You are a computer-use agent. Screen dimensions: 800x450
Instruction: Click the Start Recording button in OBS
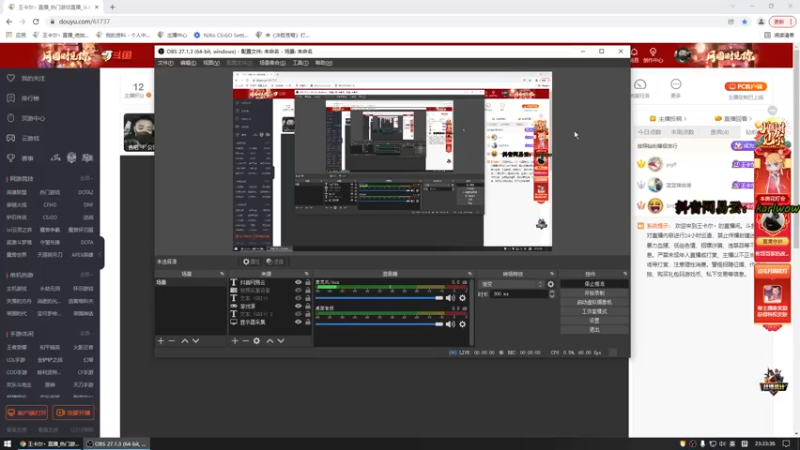click(594, 293)
